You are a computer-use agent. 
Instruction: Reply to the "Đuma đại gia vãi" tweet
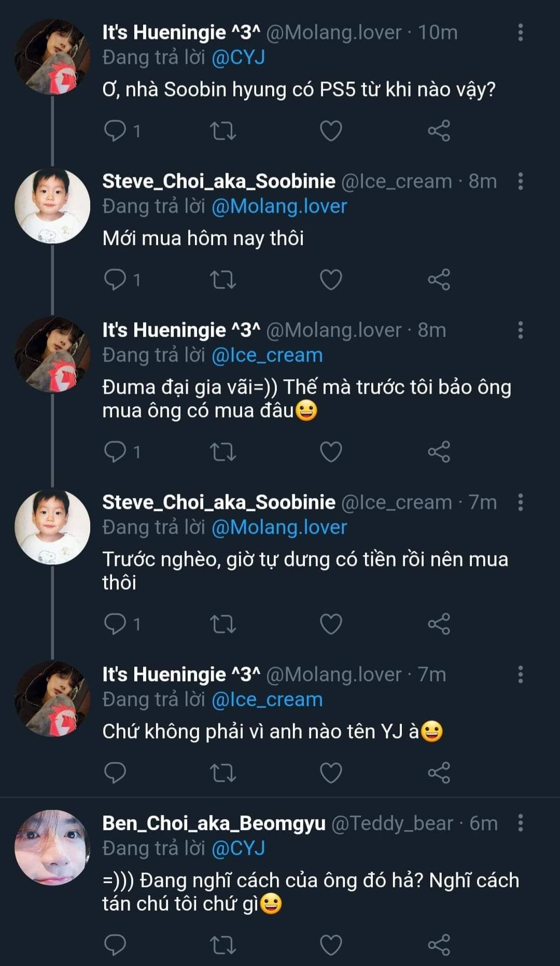click(115, 452)
